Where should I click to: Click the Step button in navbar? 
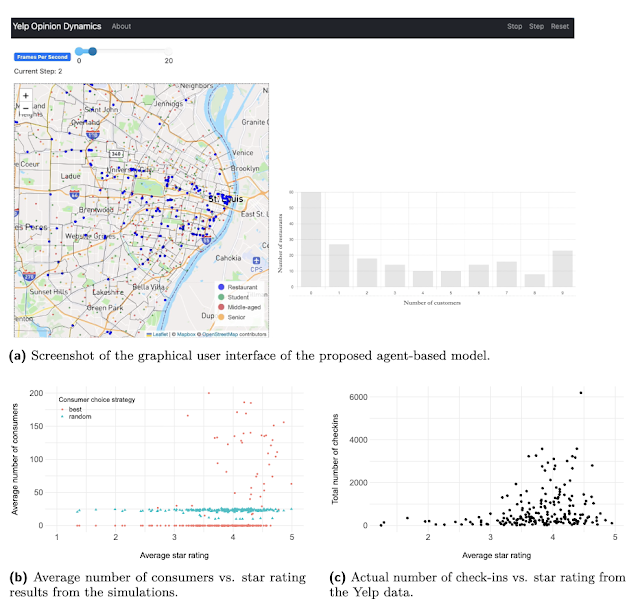[536, 26]
